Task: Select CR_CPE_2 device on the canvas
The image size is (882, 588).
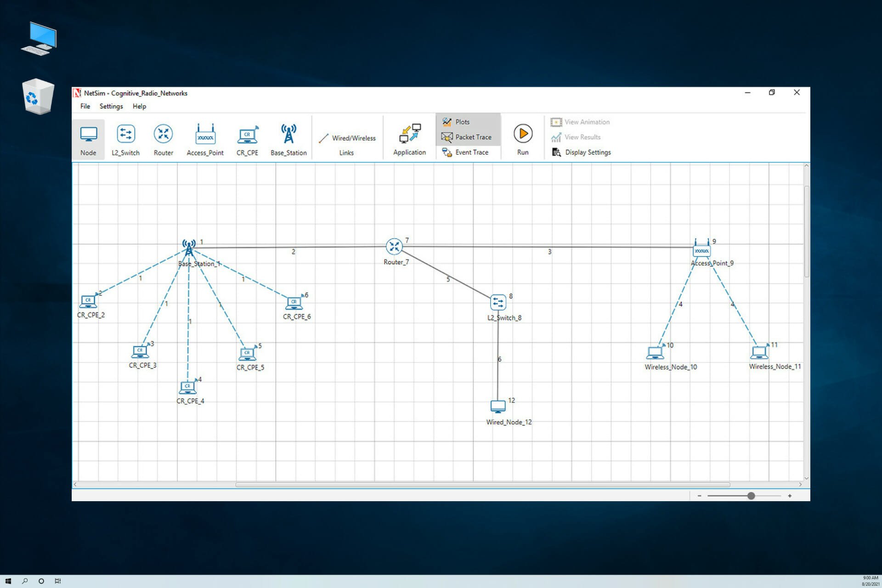Action: tap(88, 301)
